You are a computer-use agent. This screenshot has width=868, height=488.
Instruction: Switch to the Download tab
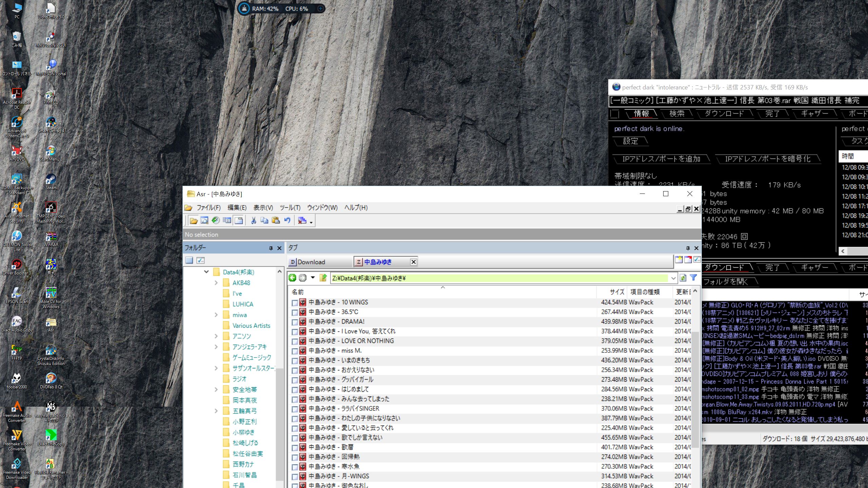click(311, 262)
